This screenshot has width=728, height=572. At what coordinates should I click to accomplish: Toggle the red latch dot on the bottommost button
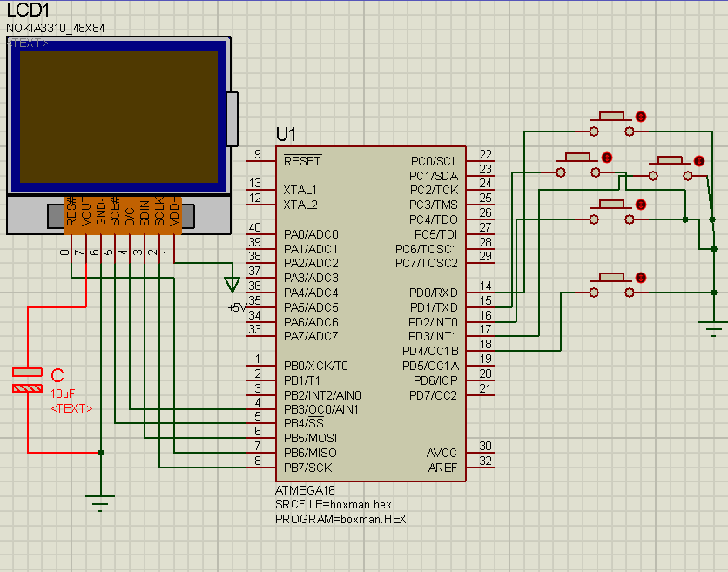(x=641, y=278)
